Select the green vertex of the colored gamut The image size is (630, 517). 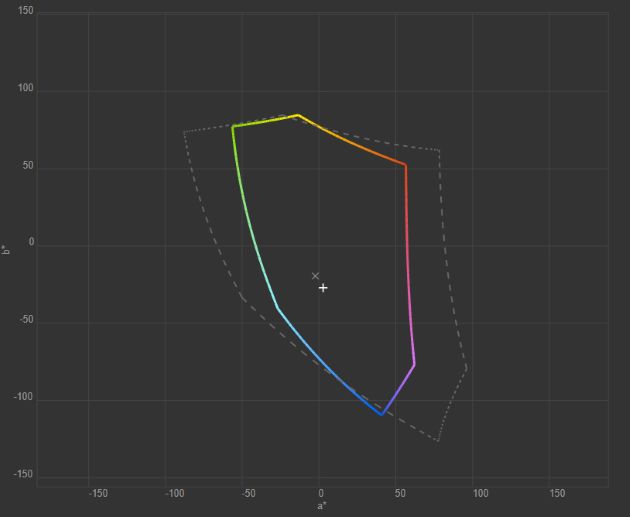click(x=233, y=126)
